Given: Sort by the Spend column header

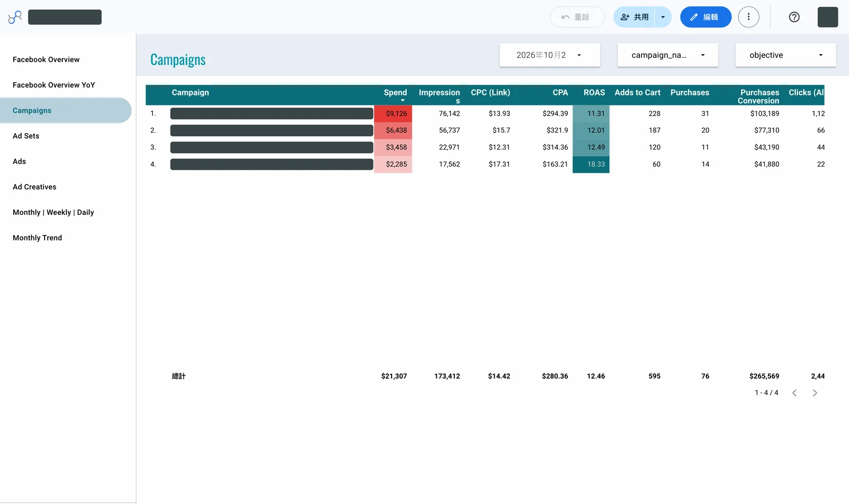Looking at the screenshot, I should pos(395,93).
